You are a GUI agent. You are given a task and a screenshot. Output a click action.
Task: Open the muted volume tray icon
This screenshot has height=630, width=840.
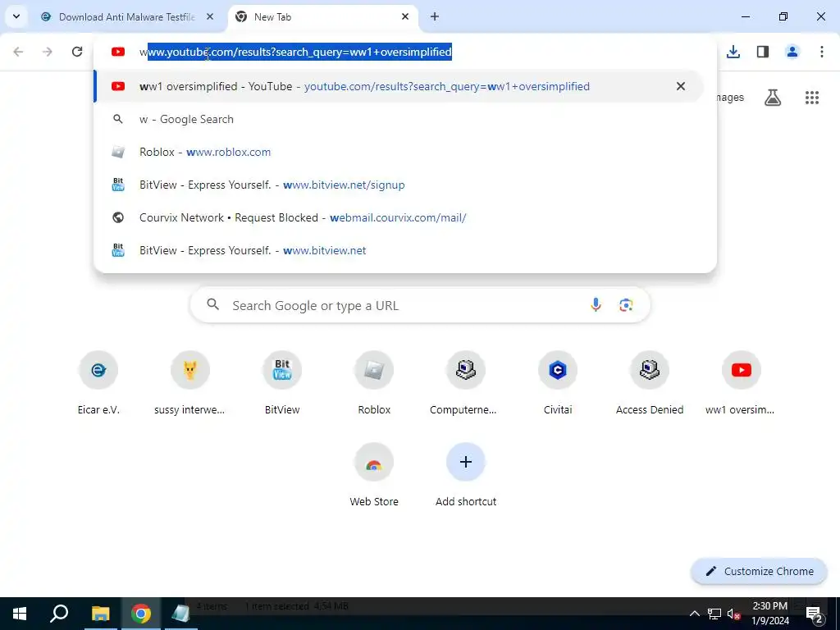733,614
